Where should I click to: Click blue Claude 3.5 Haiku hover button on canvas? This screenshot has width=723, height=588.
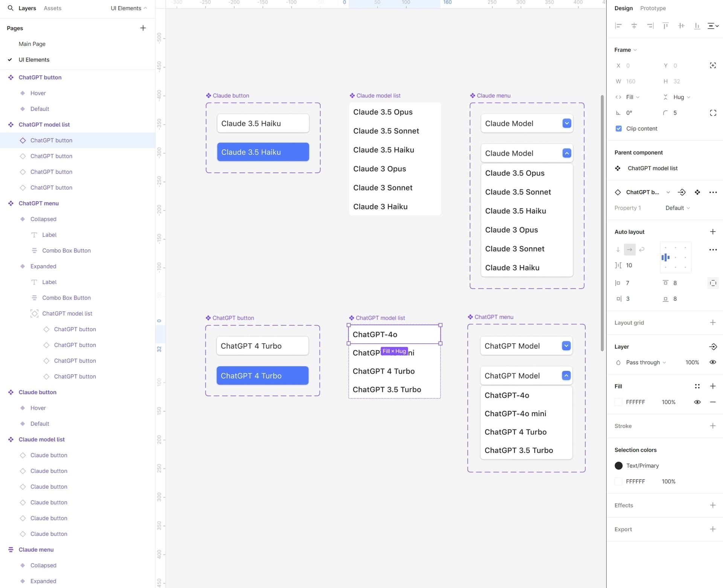(x=263, y=152)
